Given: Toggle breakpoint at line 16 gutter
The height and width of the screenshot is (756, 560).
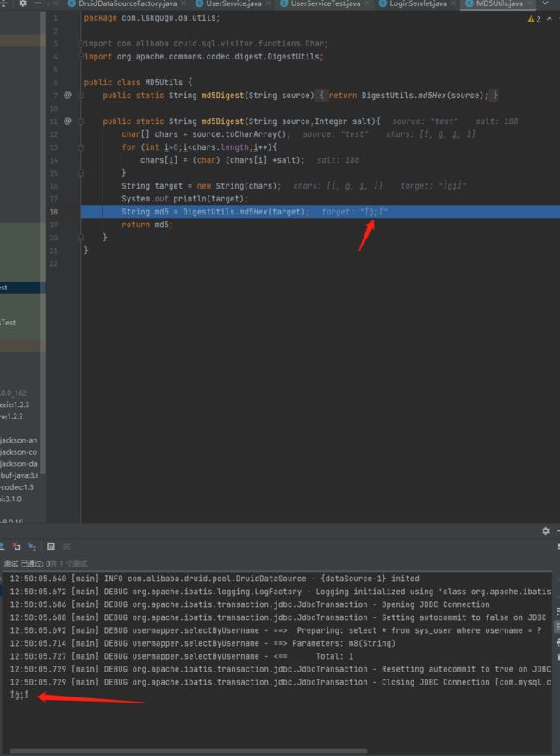Looking at the screenshot, I should click(67, 186).
